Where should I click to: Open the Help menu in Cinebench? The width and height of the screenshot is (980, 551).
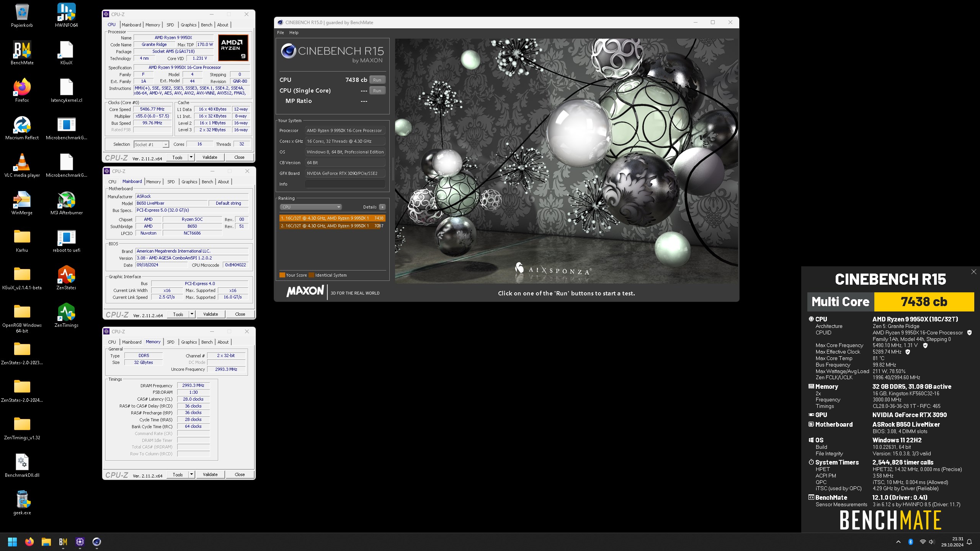[294, 33]
